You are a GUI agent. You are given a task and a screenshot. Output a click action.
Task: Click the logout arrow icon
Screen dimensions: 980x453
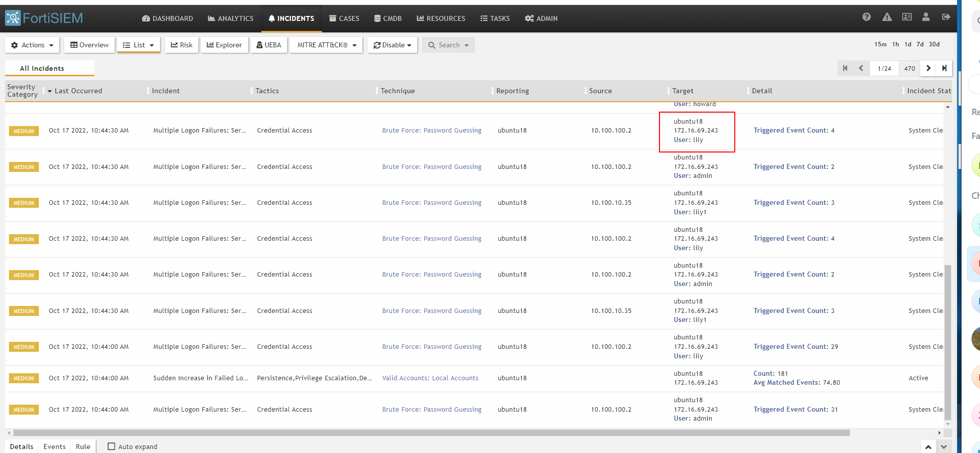[946, 16]
